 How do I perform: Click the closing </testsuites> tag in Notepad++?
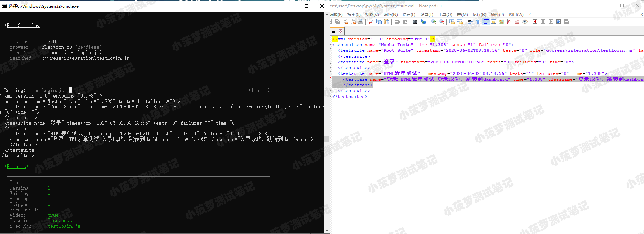tap(350, 97)
